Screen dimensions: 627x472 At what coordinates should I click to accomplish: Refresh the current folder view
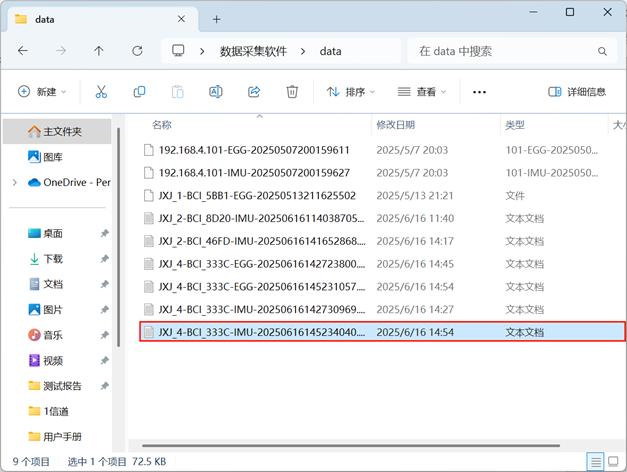coord(137,51)
